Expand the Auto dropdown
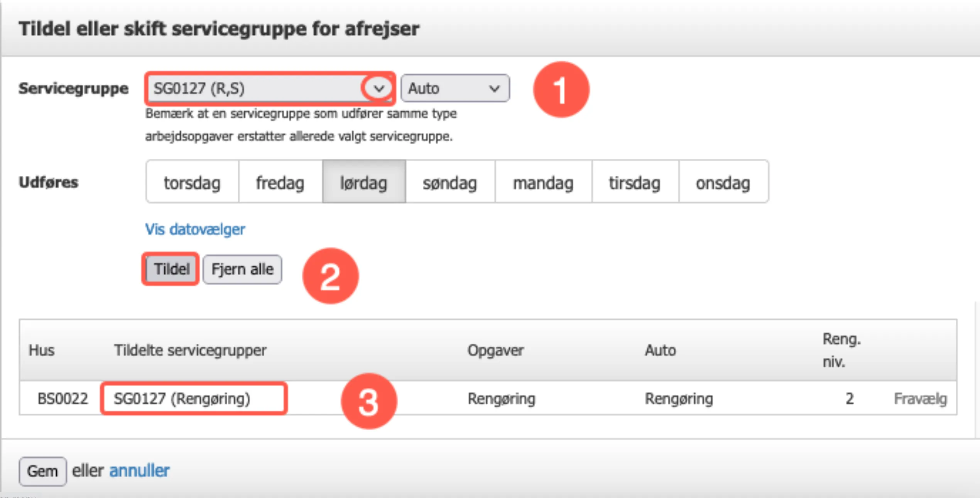The height and width of the screenshot is (498, 980). (455, 88)
